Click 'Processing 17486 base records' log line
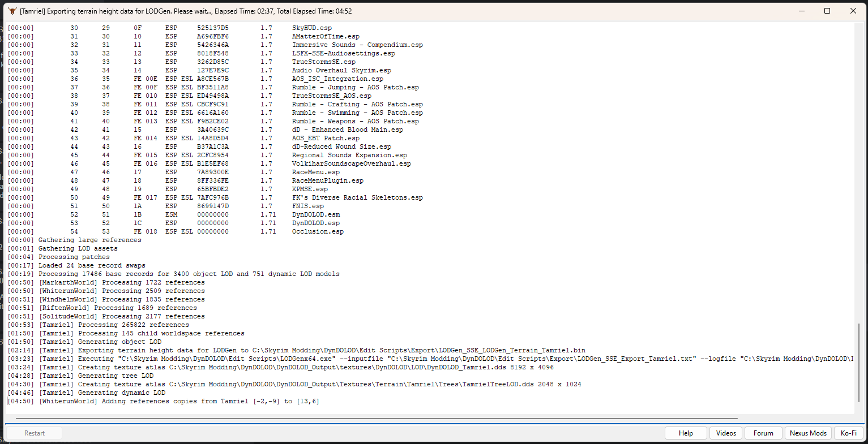This screenshot has height=444, width=868. (173, 274)
